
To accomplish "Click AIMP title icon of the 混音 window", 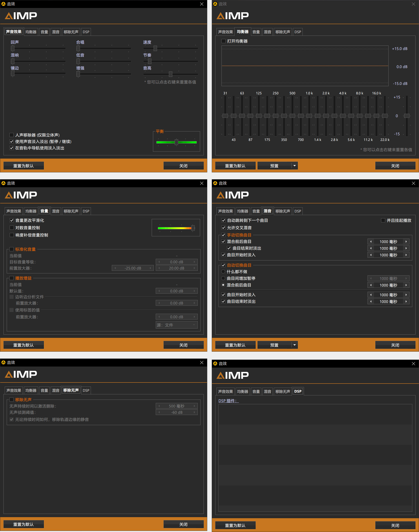I will click(215, 183).
